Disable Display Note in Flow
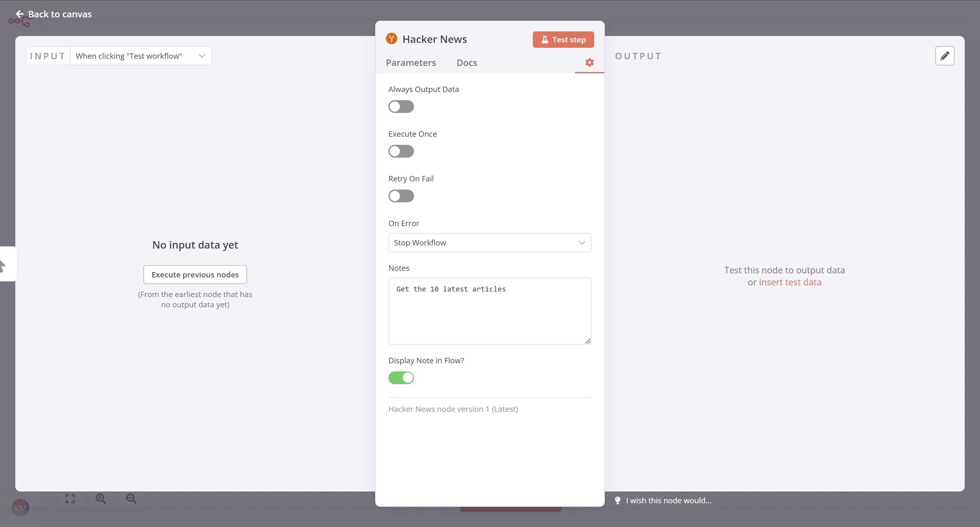The width and height of the screenshot is (980, 527). (401, 377)
